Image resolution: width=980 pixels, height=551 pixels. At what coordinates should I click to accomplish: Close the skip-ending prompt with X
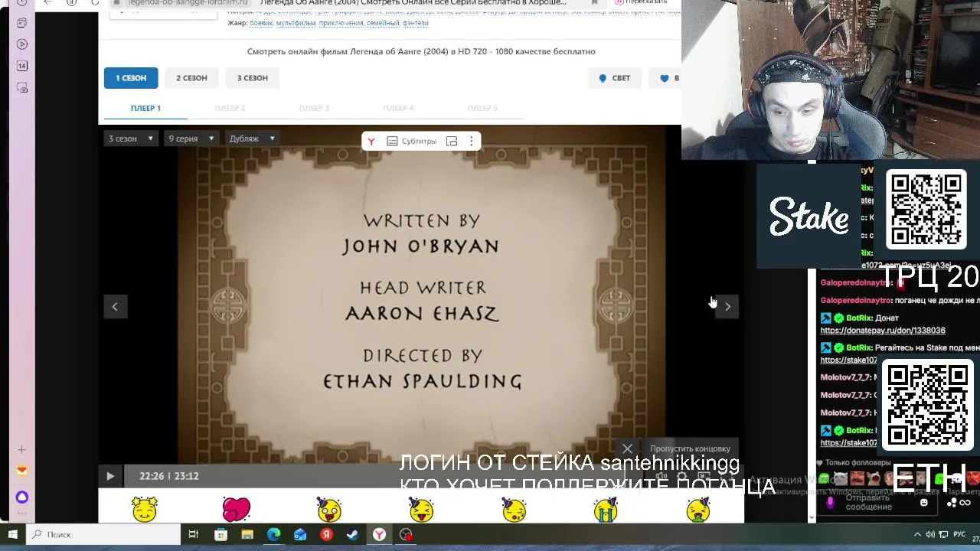pyautogui.click(x=627, y=449)
